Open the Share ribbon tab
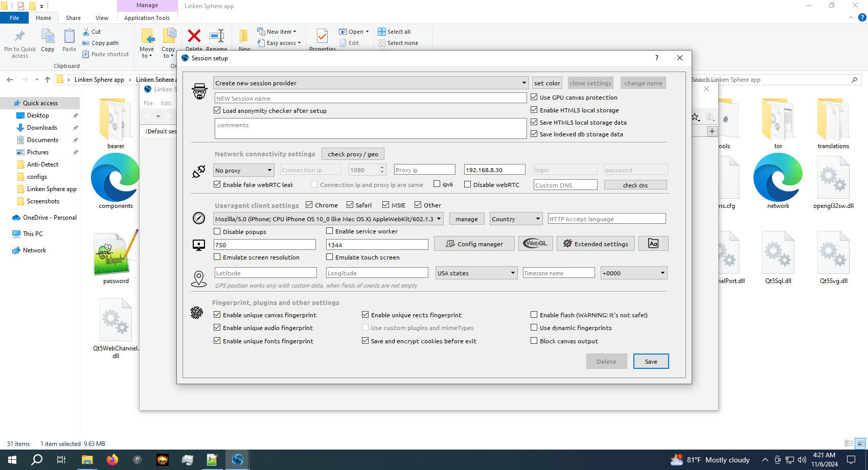The height and width of the screenshot is (470, 868). click(x=73, y=18)
